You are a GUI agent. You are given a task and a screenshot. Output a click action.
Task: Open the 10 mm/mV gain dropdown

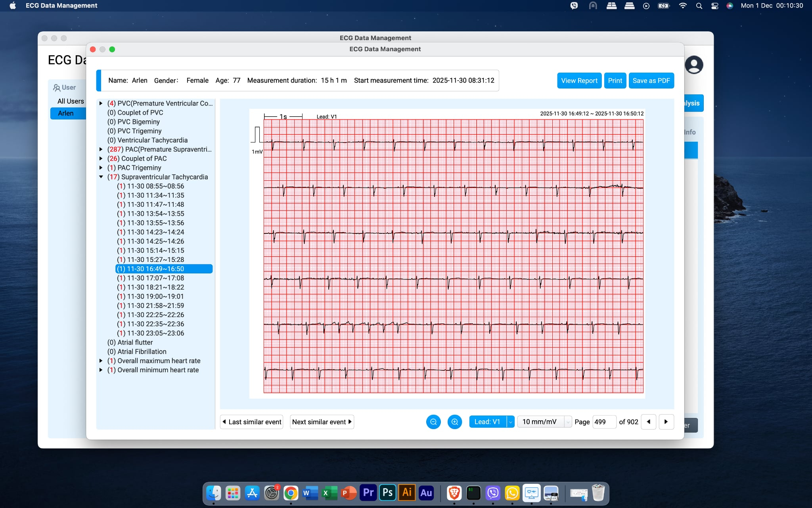[567, 422]
